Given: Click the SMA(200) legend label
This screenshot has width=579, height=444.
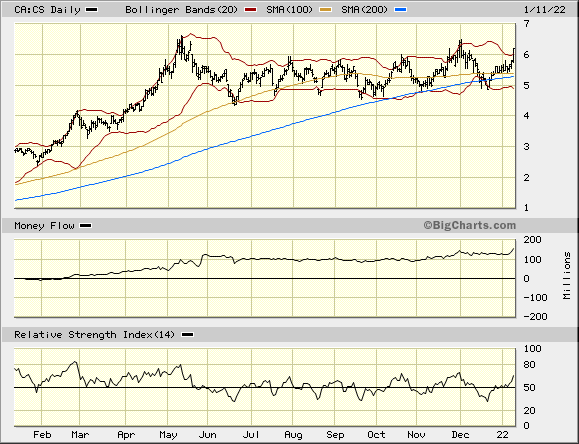Looking at the screenshot, I should click(364, 10).
